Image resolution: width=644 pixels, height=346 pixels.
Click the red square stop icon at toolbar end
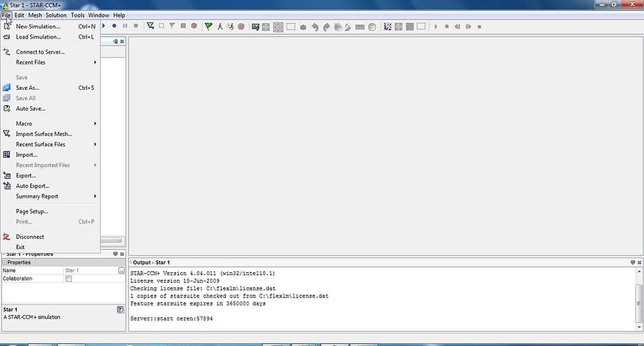479,27
